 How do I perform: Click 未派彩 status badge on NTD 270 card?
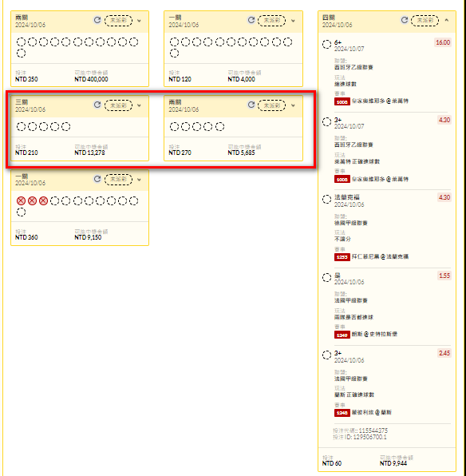pyautogui.click(x=272, y=105)
